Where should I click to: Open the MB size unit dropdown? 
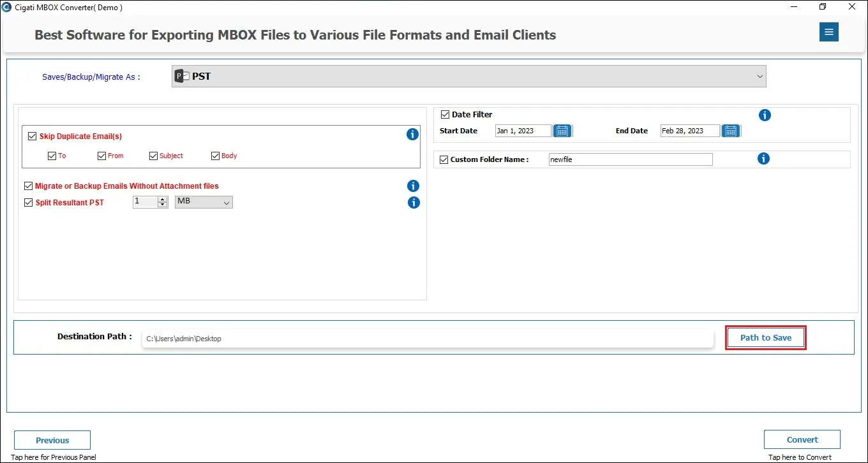204,202
